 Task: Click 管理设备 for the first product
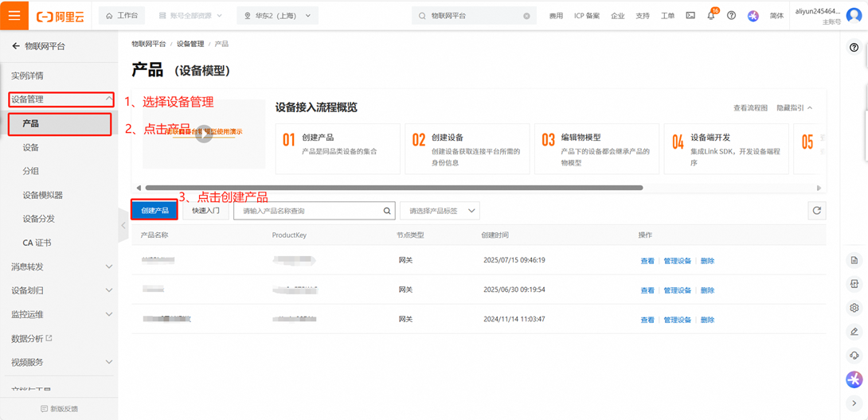click(677, 261)
